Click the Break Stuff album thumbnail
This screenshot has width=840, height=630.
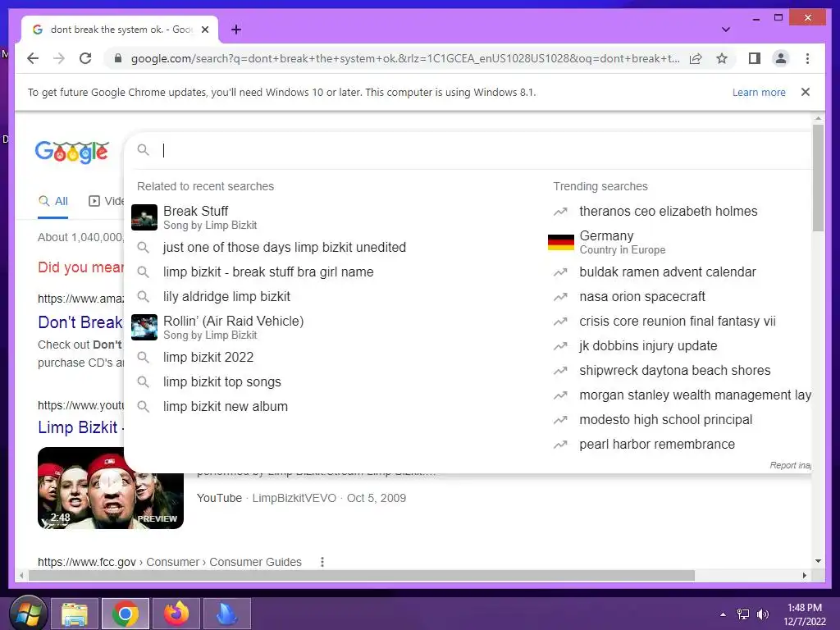pos(144,217)
